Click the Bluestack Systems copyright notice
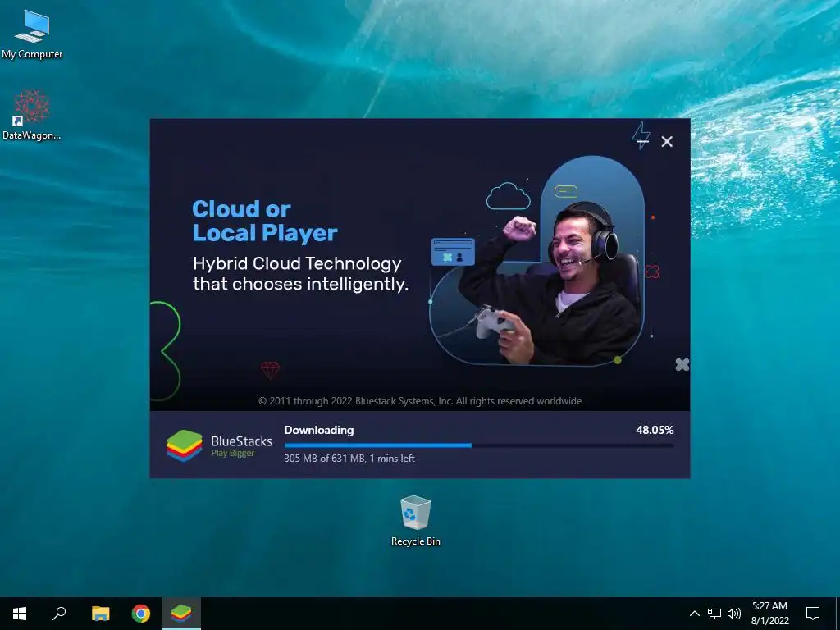The height and width of the screenshot is (630, 840). [x=420, y=401]
